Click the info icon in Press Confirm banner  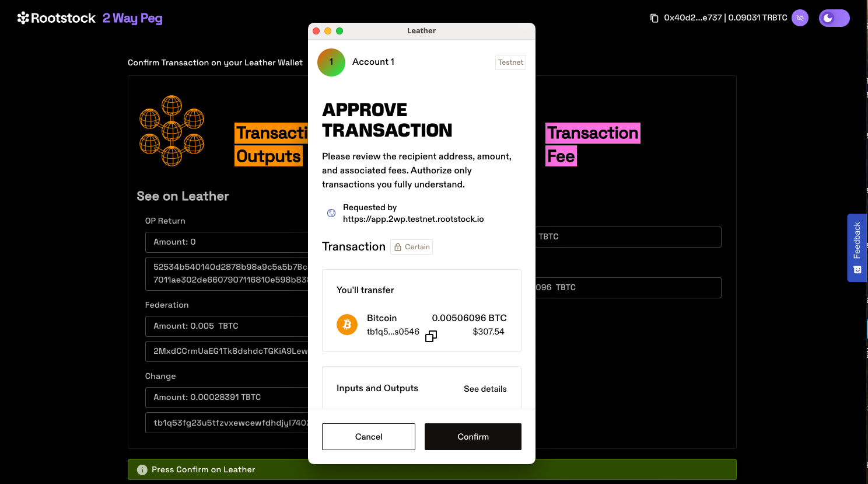(x=142, y=470)
